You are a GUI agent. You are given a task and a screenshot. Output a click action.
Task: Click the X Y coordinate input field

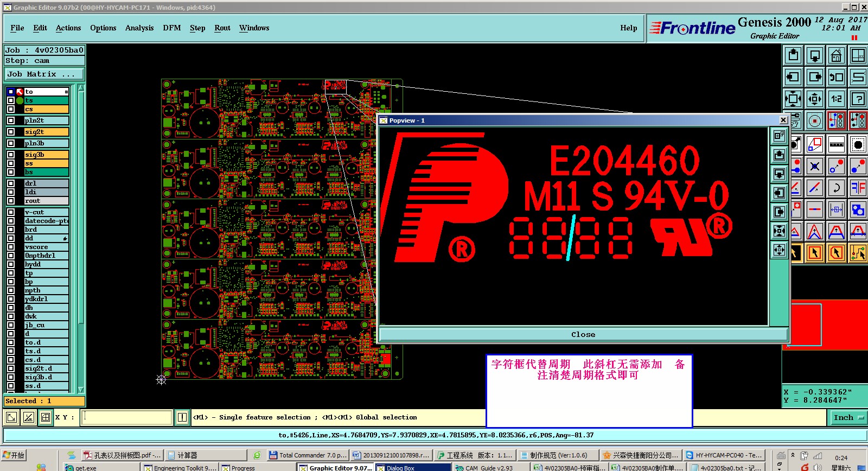[126, 417]
